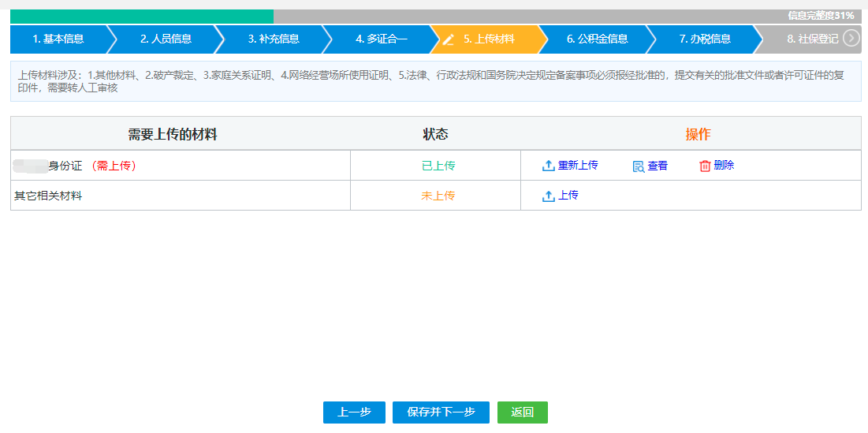Click the 查看 view icon
Viewport: 868px width, 433px height.
point(639,166)
